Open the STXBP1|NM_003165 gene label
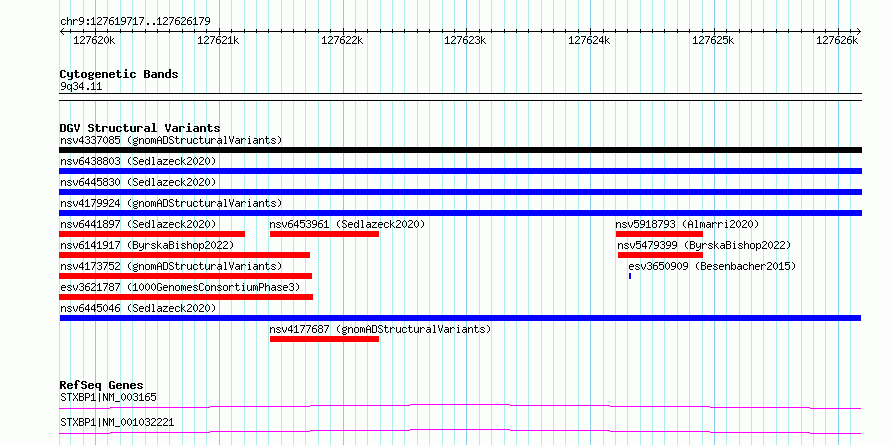 pos(108,397)
